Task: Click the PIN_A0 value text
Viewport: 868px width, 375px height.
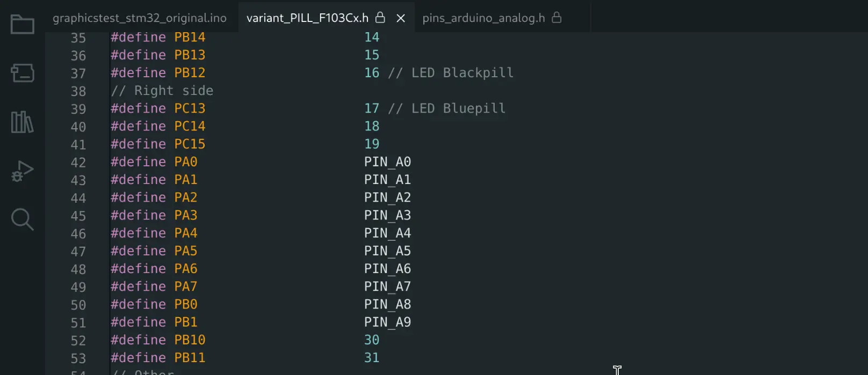Action: (x=387, y=162)
